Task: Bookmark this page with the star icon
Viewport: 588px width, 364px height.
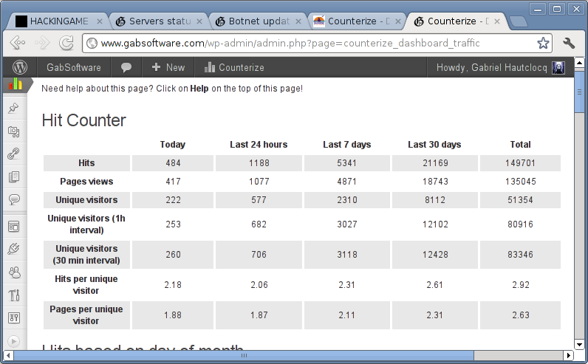Action: pos(543,43)
